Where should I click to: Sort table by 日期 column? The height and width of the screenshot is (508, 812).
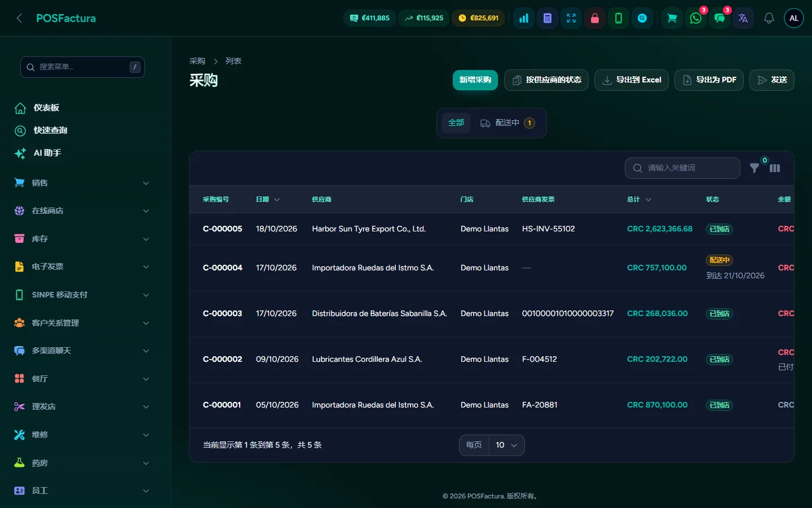tap(268, 199)
